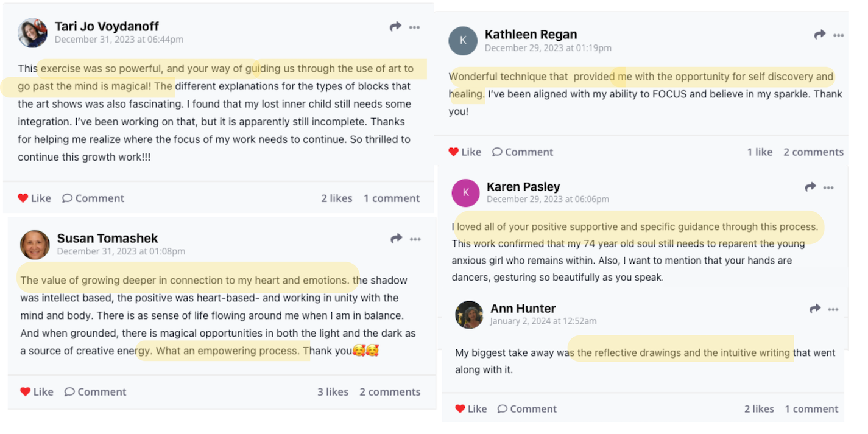868x434 pixels.
Task: Click Karen Pasley's magenta K avatar
Action: tap(466, 192)
